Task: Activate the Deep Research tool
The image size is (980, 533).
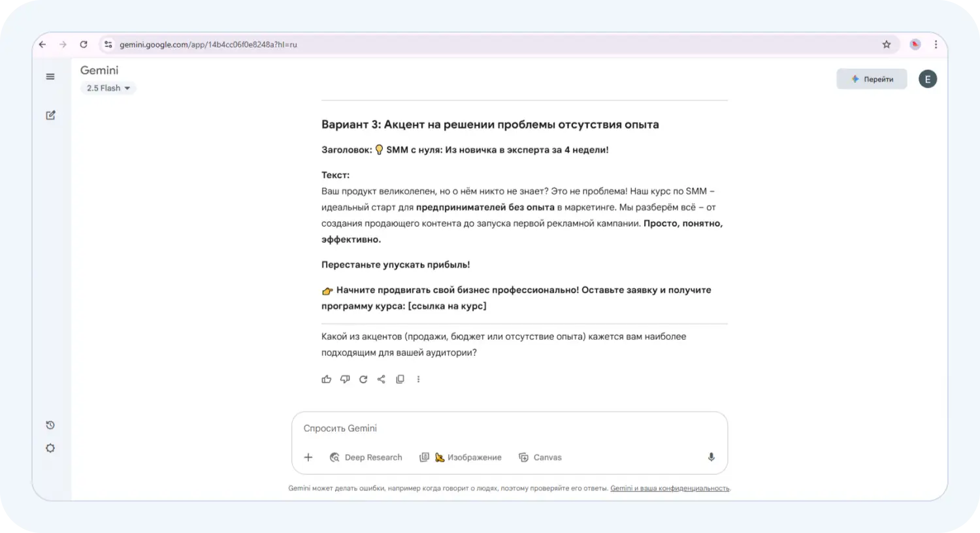Action: [x=366, y=457]
